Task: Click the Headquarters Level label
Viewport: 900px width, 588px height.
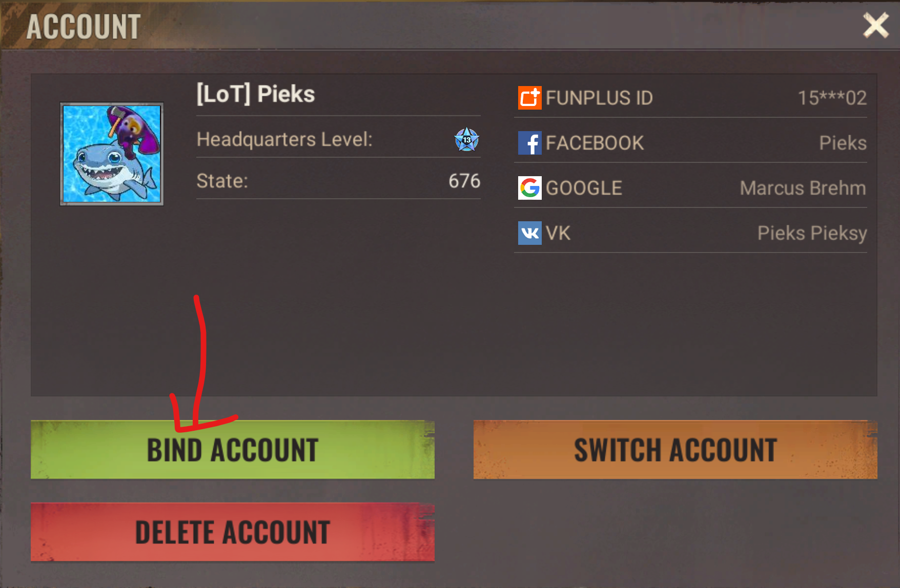Action: click(x=284, y=139)
